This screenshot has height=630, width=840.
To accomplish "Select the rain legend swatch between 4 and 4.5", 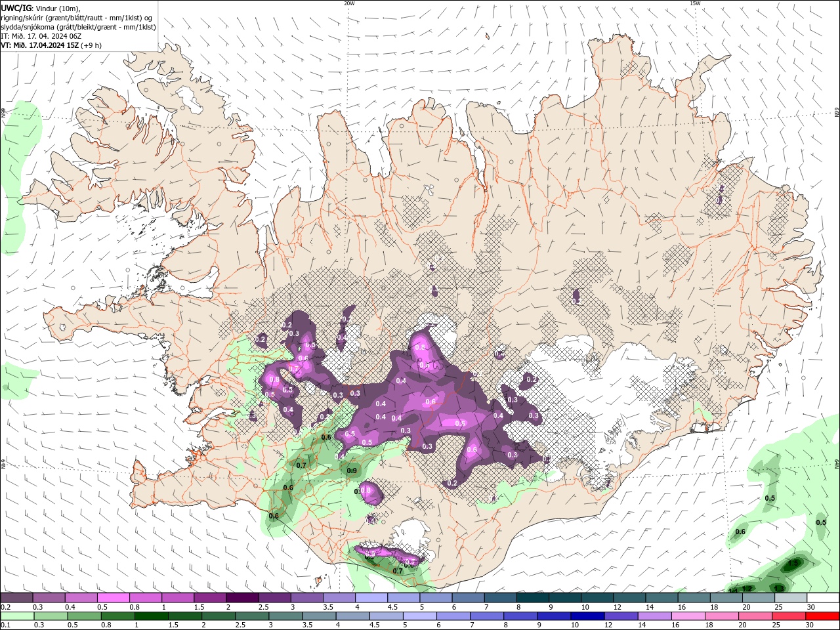I will [x=352, y=616].
